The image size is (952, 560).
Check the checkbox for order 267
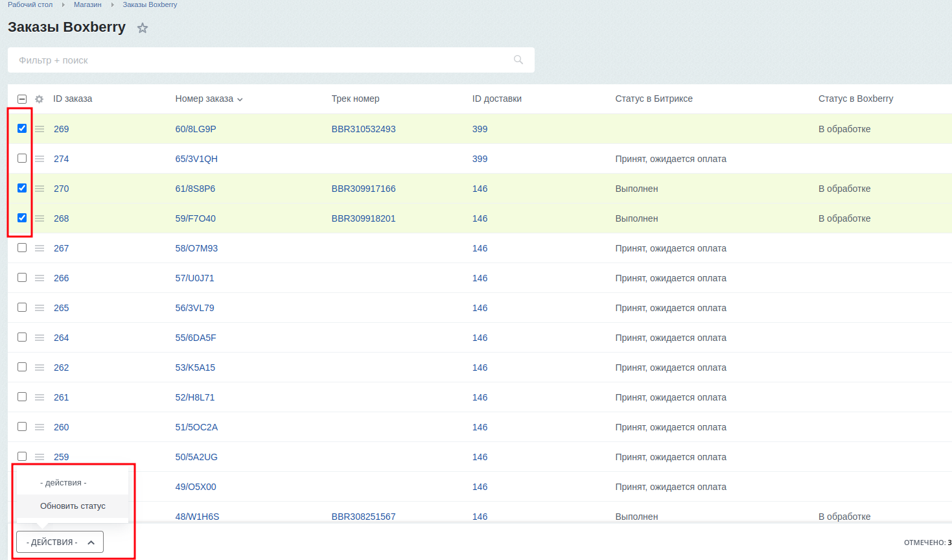coord(22,248)
